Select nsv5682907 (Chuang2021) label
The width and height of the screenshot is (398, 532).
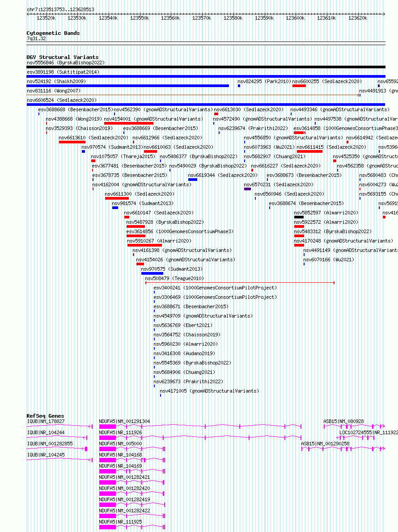pos(275,157)
